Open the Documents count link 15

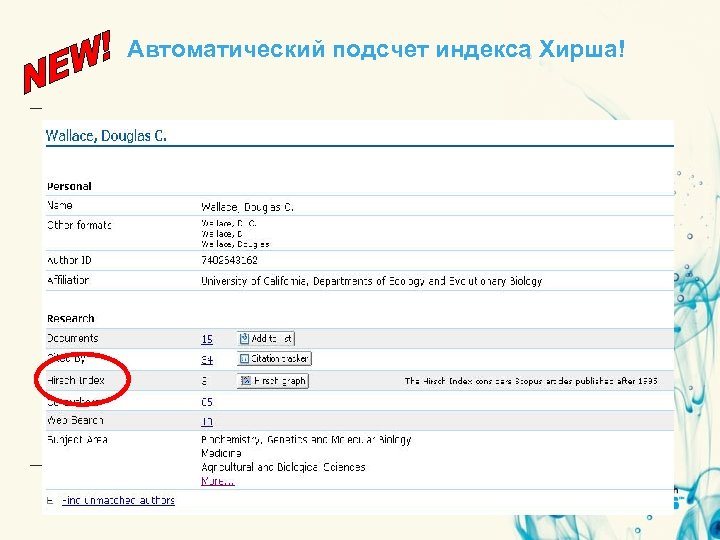coord(207,339)
